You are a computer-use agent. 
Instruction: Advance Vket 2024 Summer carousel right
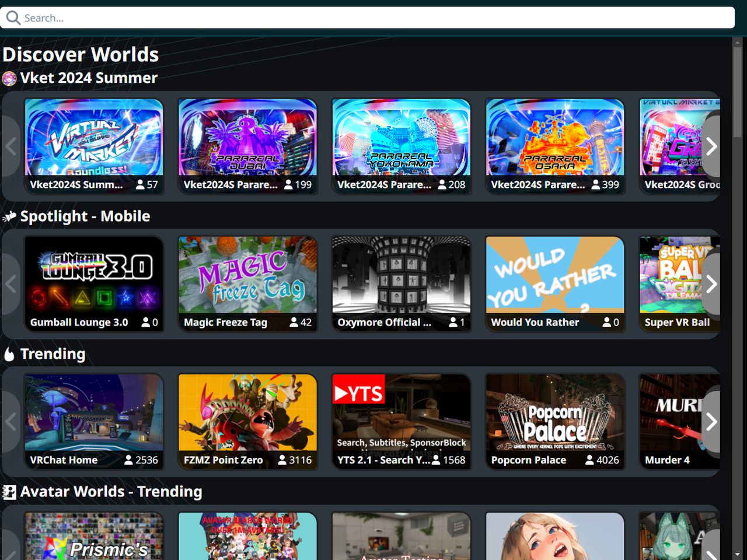point(710,146)
